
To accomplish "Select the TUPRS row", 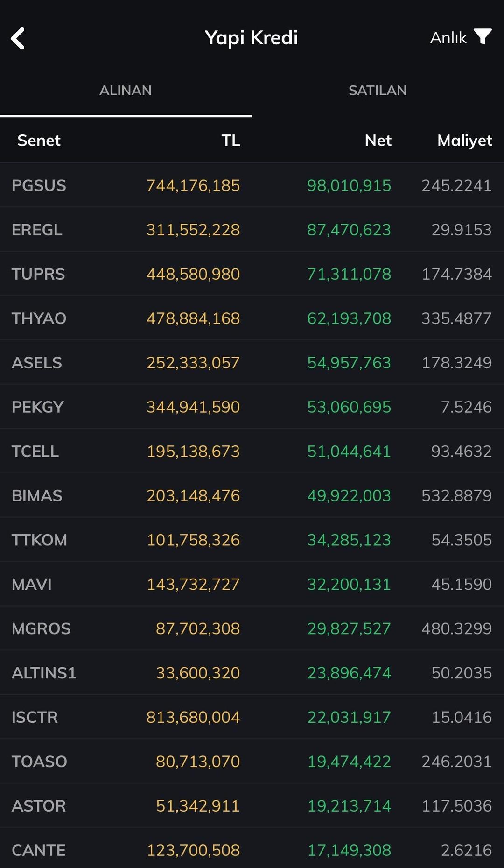I will coord(252,274).
